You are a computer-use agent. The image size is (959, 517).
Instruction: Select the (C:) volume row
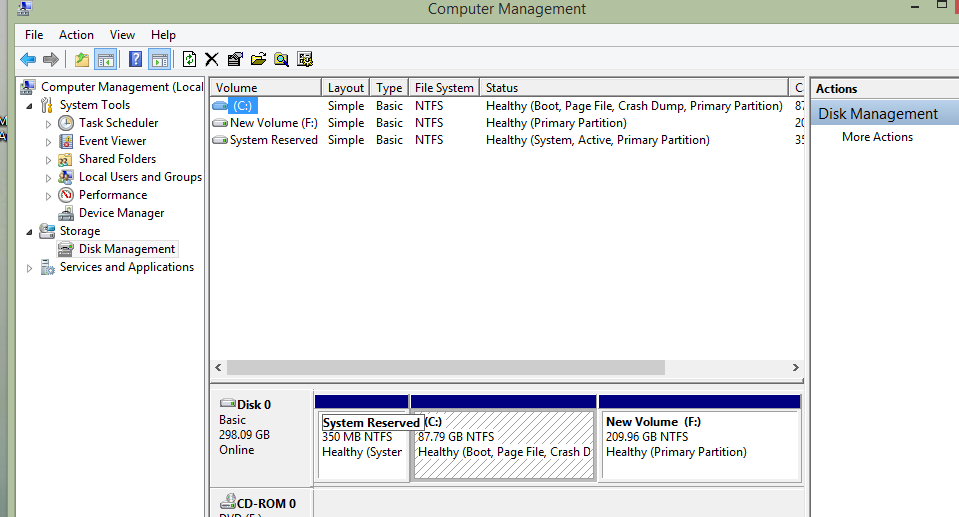[506, 106]
